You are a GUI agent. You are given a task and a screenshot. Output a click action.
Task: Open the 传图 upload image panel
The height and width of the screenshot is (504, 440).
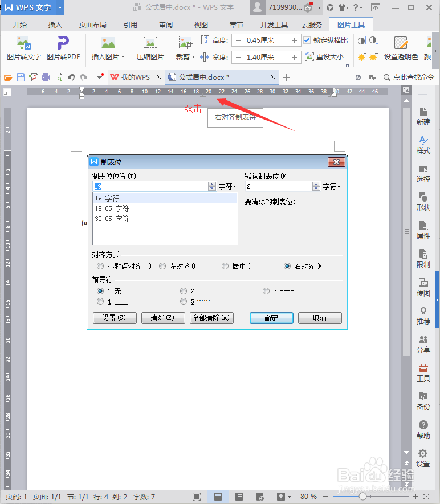pyautogui.click(x=423, y=288)
